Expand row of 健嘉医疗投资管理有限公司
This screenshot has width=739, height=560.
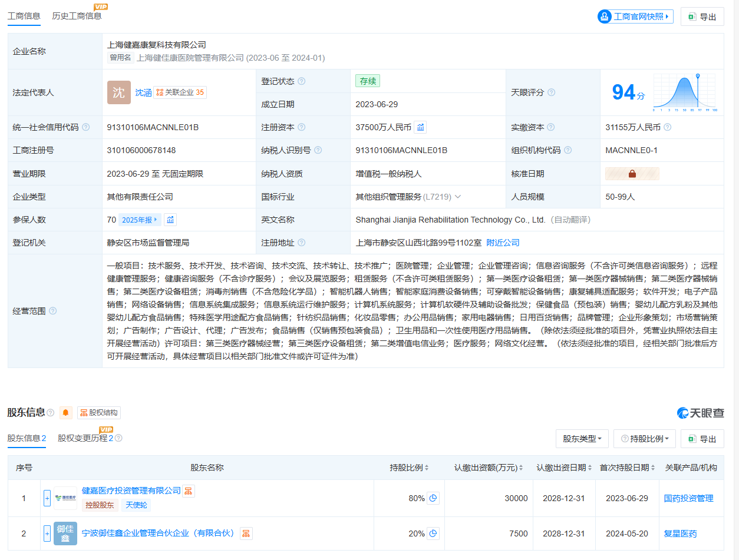pyautogui.click(x=47, y=498)
